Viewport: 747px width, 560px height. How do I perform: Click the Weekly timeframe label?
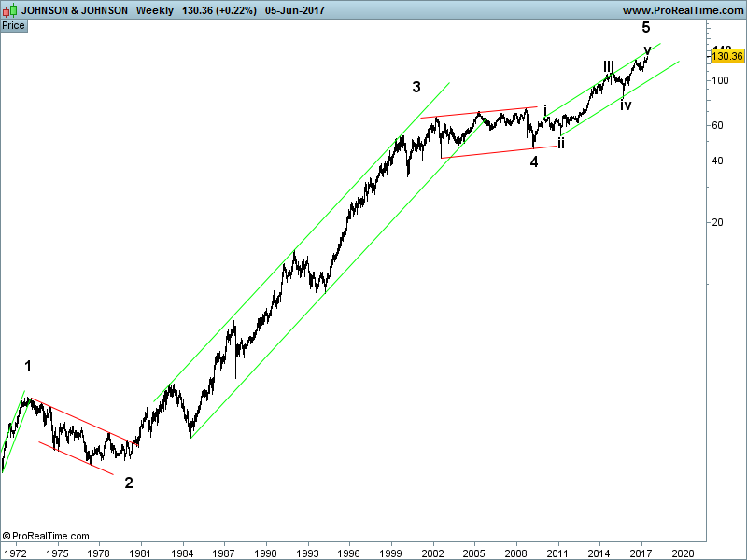[x=155, y=10]
